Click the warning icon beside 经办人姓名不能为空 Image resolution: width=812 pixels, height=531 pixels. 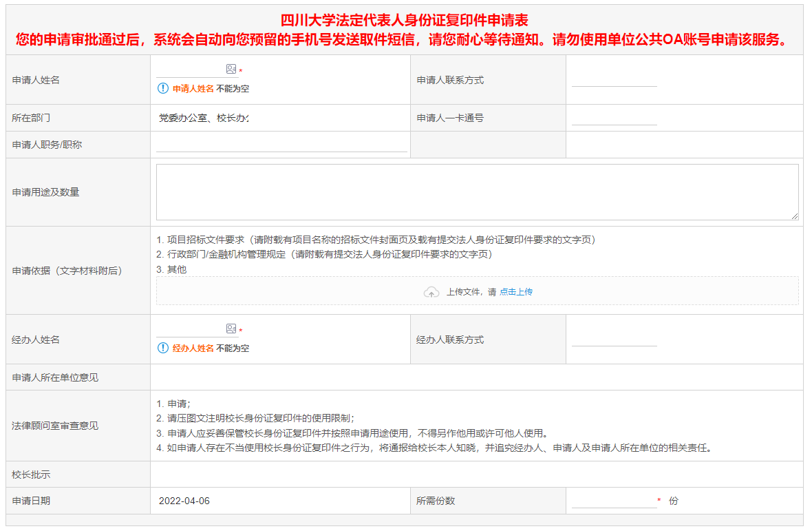pyautogui.click(x=163, y=348)
